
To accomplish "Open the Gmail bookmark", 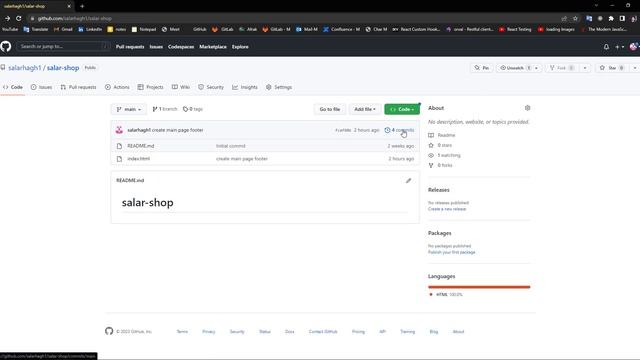I will point(63,29).
